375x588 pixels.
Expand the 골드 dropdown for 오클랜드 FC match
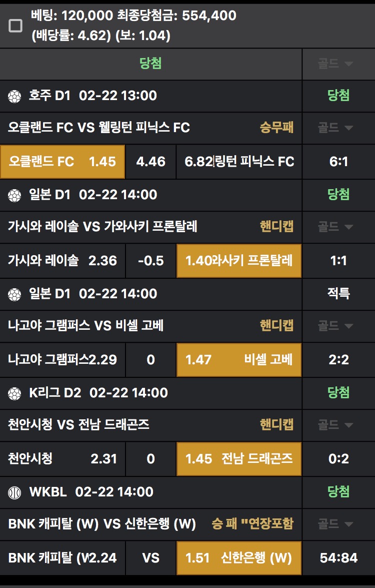pos(335,128)
